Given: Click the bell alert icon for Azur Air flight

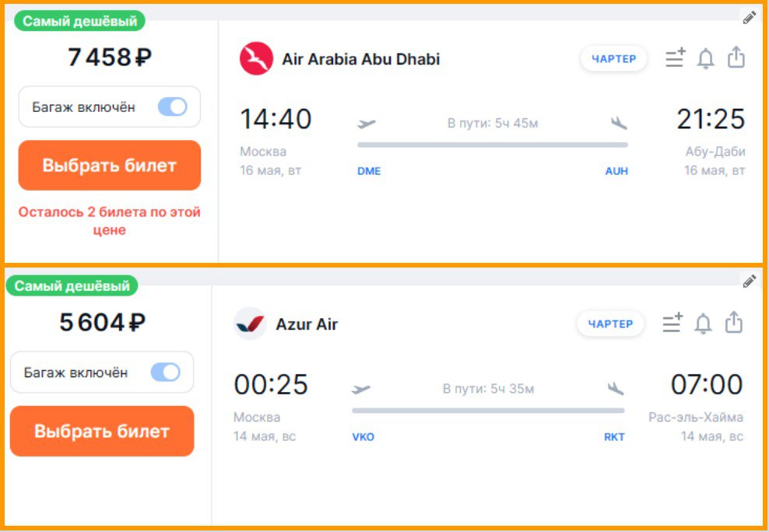Looking at the screenshot, I should point(702,324).
